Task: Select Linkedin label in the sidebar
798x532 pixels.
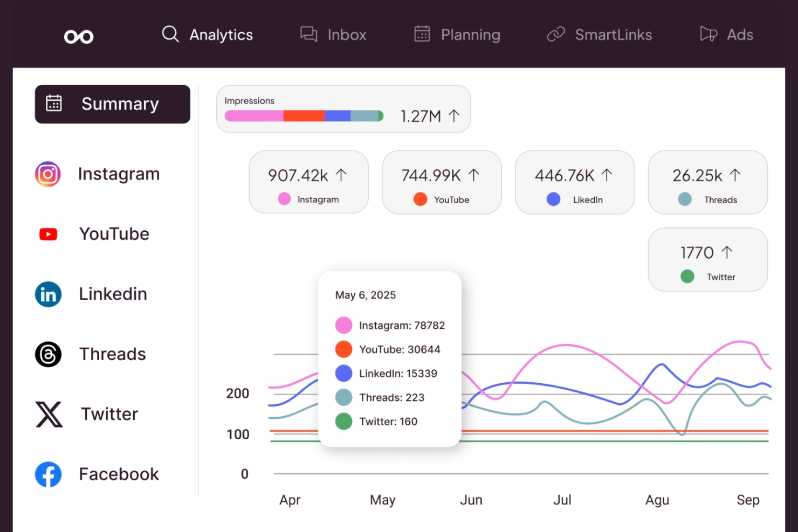Action: pyautogui.click(x=113, y=294)
